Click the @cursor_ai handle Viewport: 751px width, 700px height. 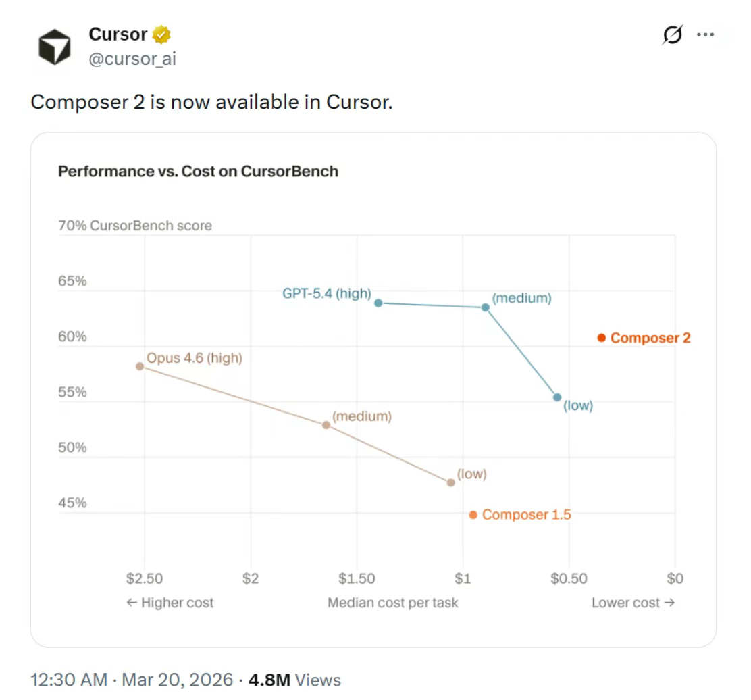132,59
